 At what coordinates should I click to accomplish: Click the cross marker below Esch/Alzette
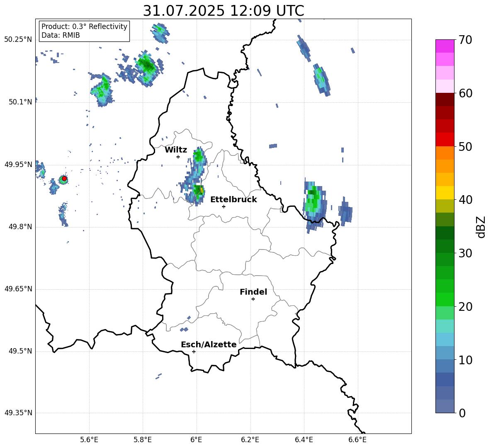tap(194, 351)
